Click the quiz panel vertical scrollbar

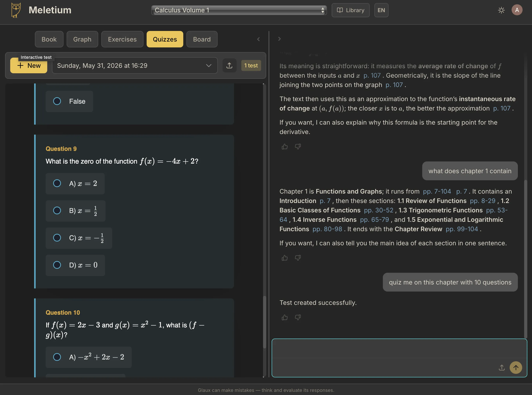coord(264,322)
